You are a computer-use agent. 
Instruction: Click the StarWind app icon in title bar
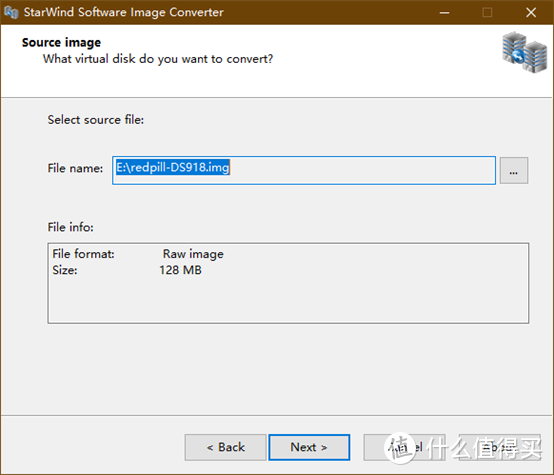[x=11, y=12]
